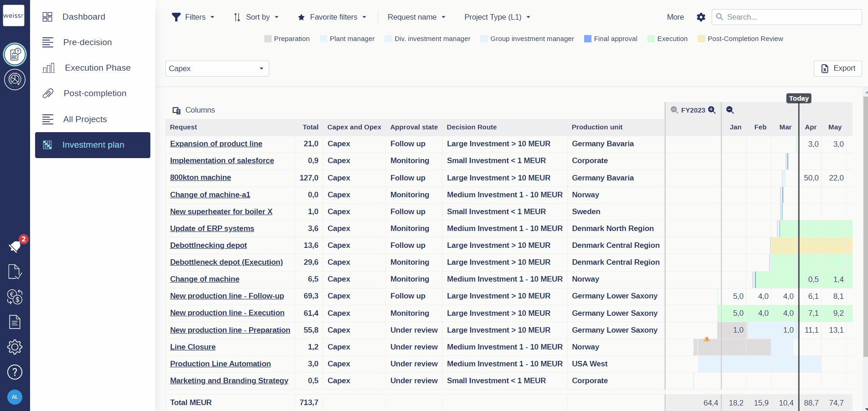The image size is (868, 411).
Task: Zoom in the FY2023 timeline
Action: [712, 110]
